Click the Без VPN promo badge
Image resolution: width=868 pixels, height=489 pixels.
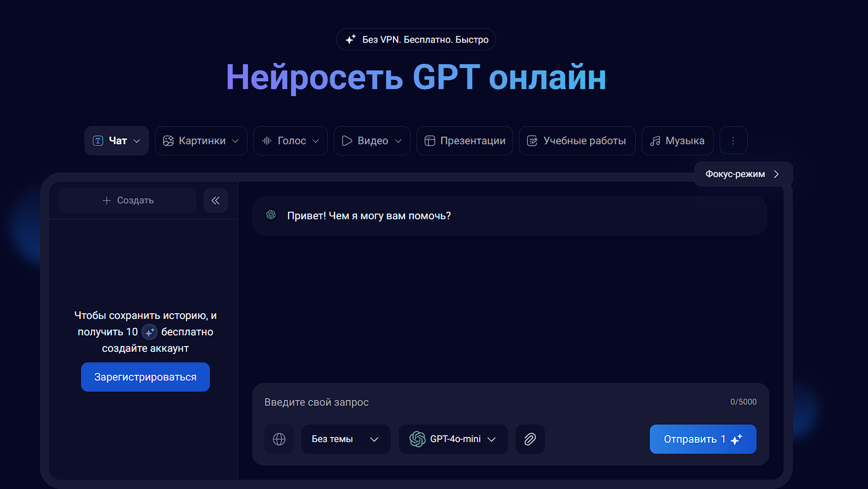tap(416, 39)
